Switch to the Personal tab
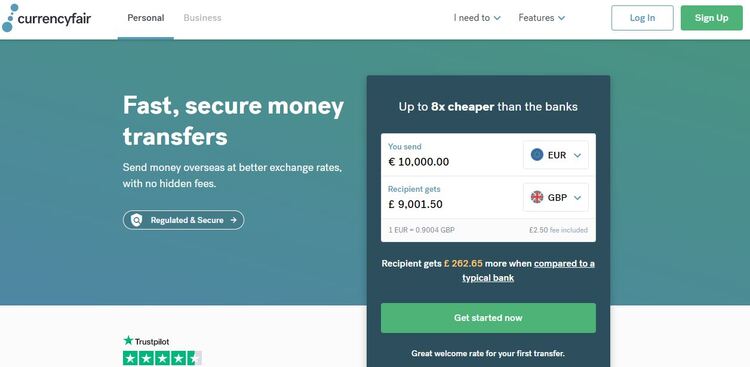The width and height of the screenshot is (750, 367). 145,18
